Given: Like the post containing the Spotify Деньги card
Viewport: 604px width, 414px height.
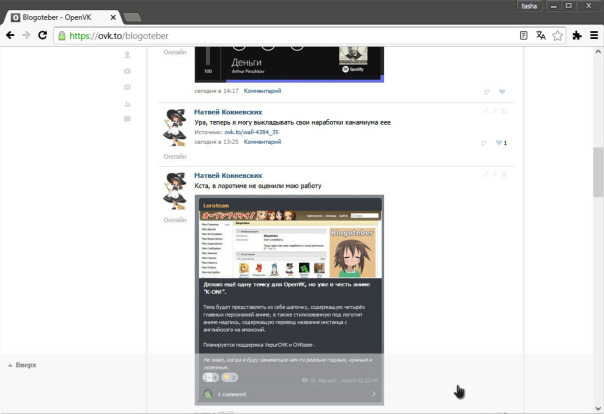Looking at the screenshot, I should [x=502, y=92].
